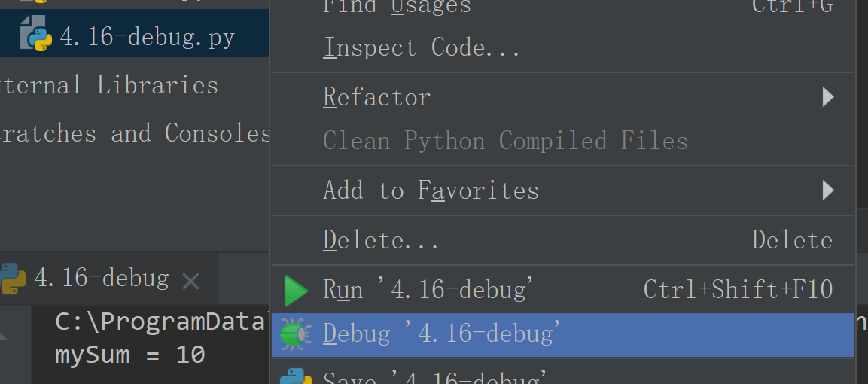Choose Find Usages from the context menu
Viewport: 868px width, 384px height.
tap(397, 7)
